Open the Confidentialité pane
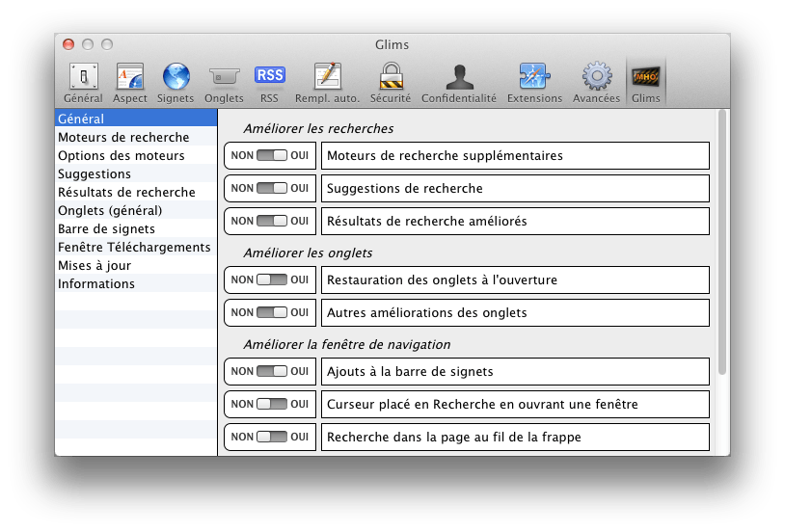The width and height of the screenshot is (785, 532). click(x=459, y=83)
